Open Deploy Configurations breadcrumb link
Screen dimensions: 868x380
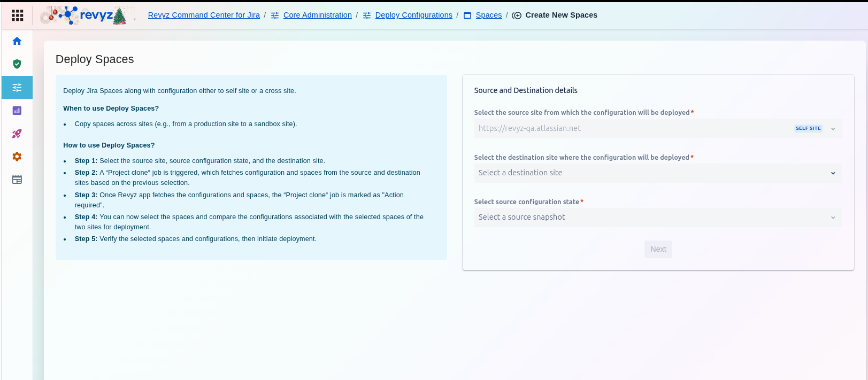[413, 15]
